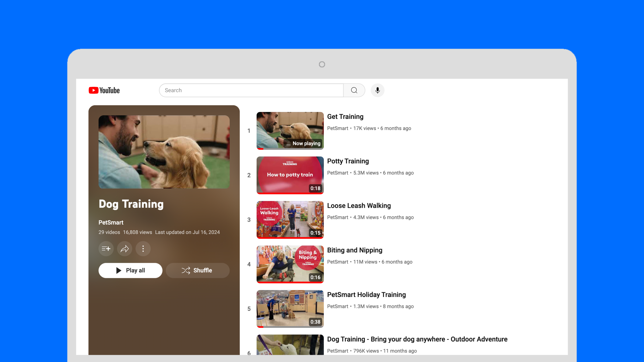This screenshot has height=362, width=644.
Task: Click the YouTube logo
Action: 104,90
